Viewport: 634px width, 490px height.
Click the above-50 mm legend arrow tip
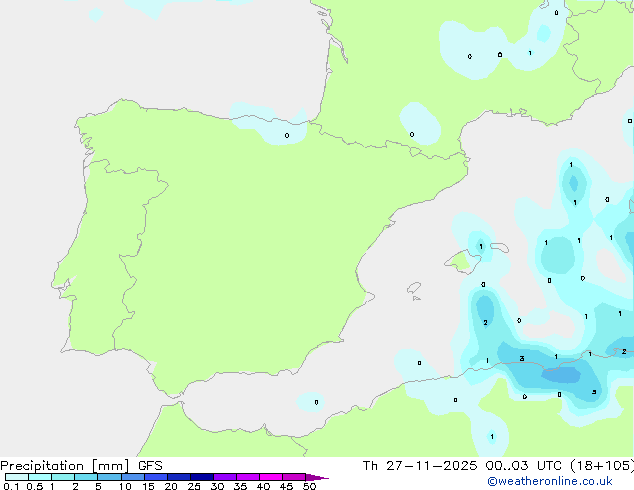point(317,477)
